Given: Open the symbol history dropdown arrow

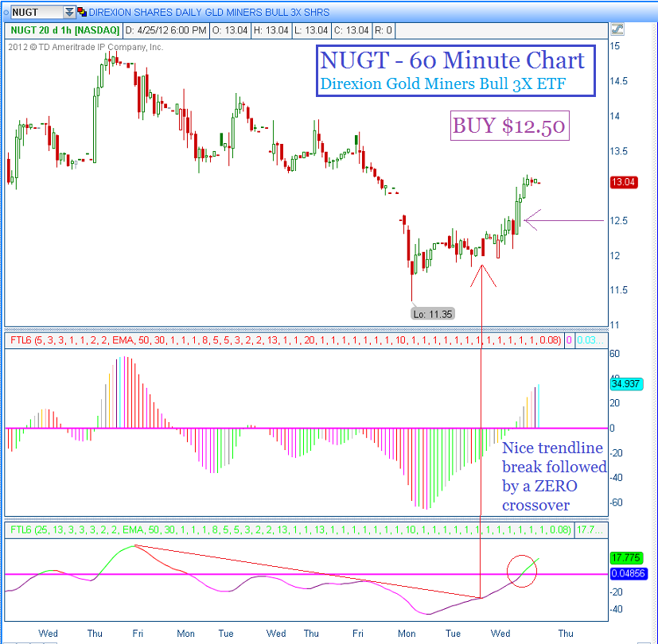Looking at the screenshot, I should click(x=69, y=12).
